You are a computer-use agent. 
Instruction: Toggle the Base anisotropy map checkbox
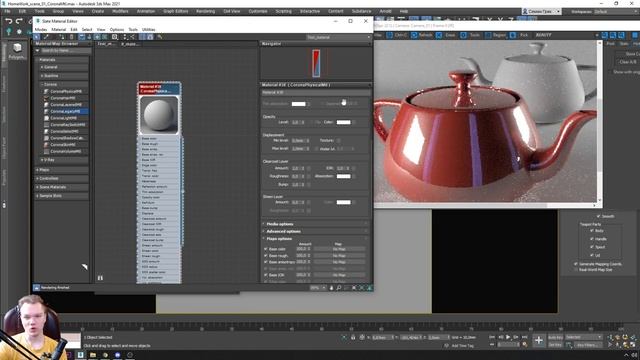(266, 262)
